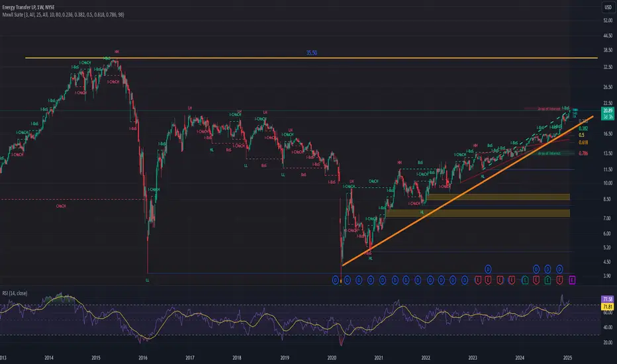Click the purple 77.58 RSI value label
The image size is (617, 364).
(x=608, y=299)
